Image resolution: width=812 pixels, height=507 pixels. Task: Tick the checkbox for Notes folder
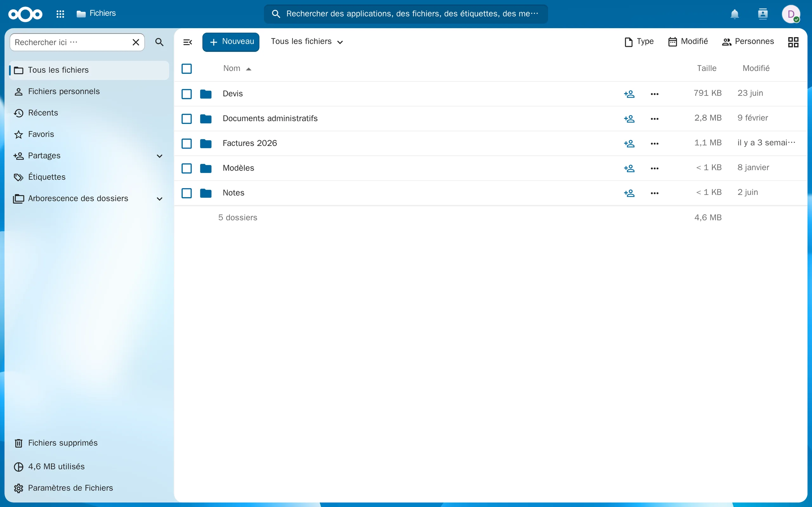(187, 193)
